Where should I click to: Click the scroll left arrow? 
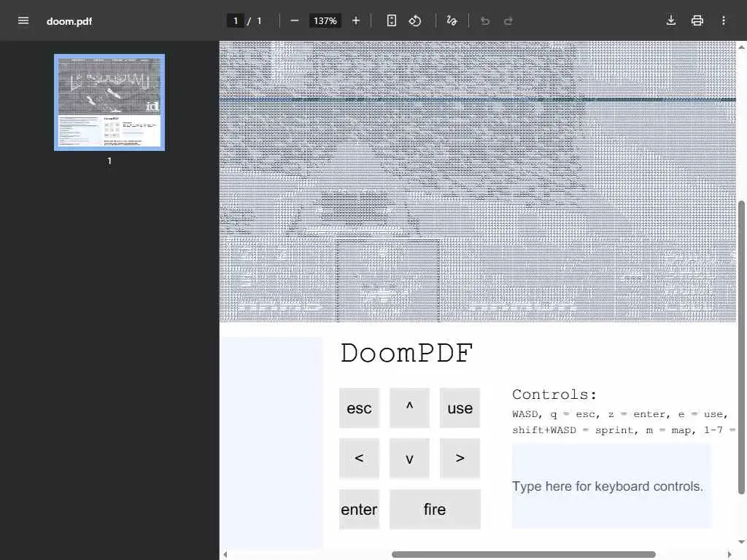(225, 554)
